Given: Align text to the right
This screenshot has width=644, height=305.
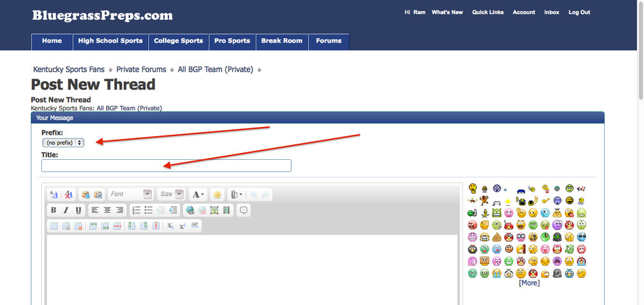Looking at the screenshot, I should [120, 210].
